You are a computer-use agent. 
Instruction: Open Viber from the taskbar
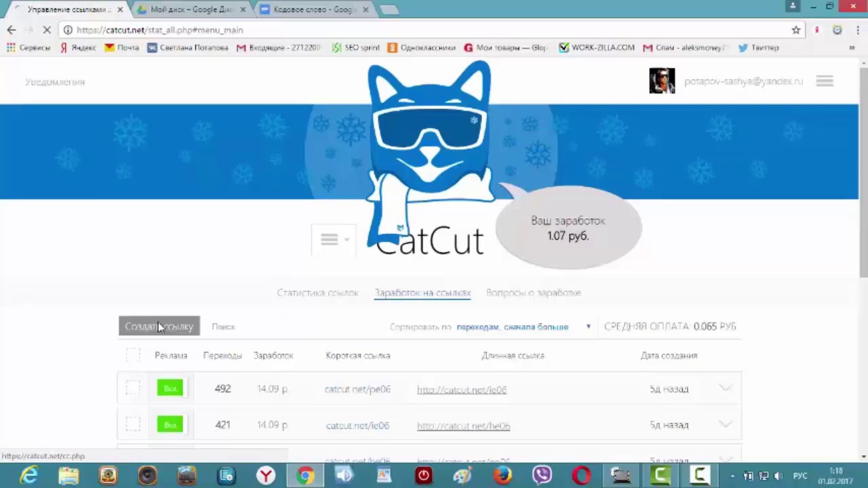coord(542,475)
